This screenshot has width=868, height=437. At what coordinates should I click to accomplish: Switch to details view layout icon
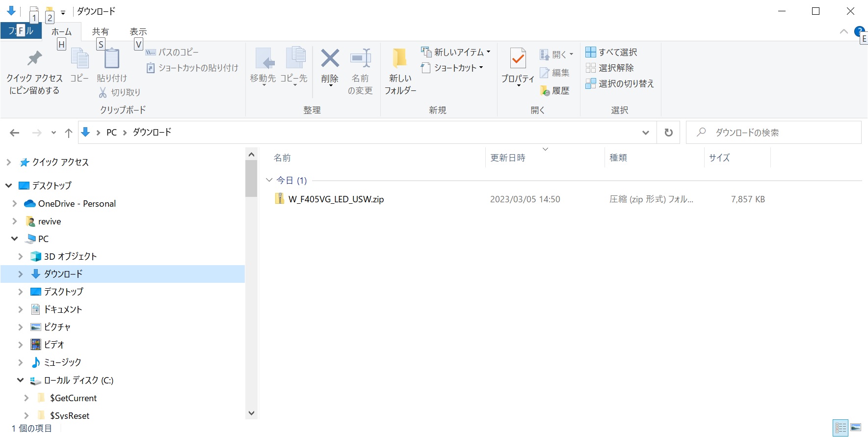pyautogui.click(x=841, y=428)
